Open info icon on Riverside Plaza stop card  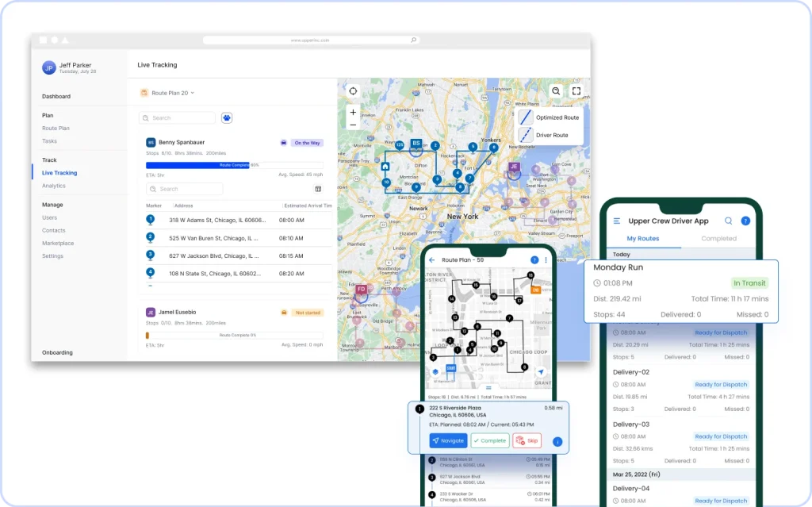(557, 442)
